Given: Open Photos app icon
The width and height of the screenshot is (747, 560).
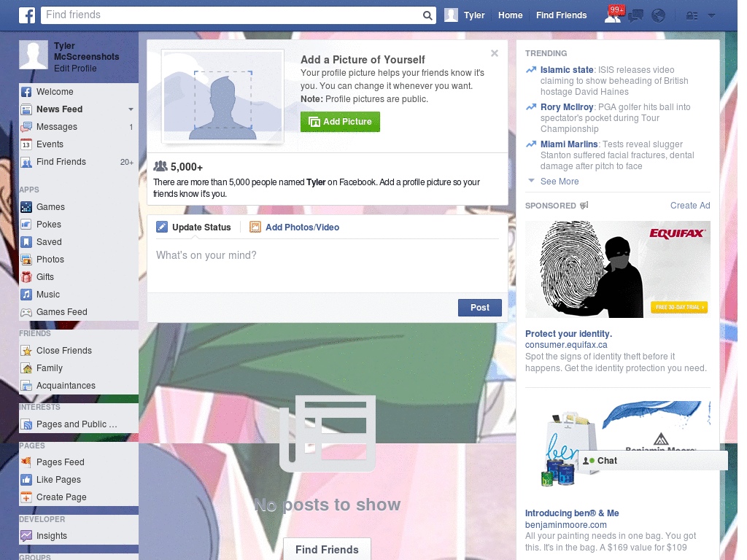Looking at the screenshot, I should [26, 260].
